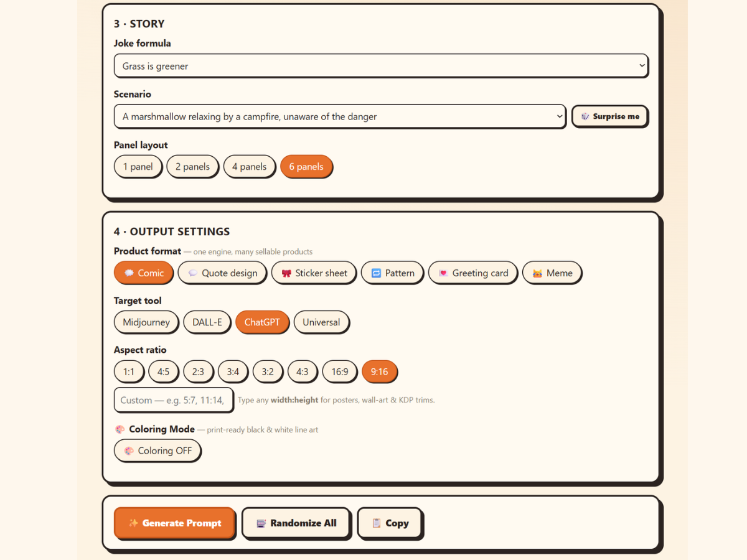
Task: Toggle the Coloring OFF mode button
Action: pyautogui.click(x=157, y=451)
